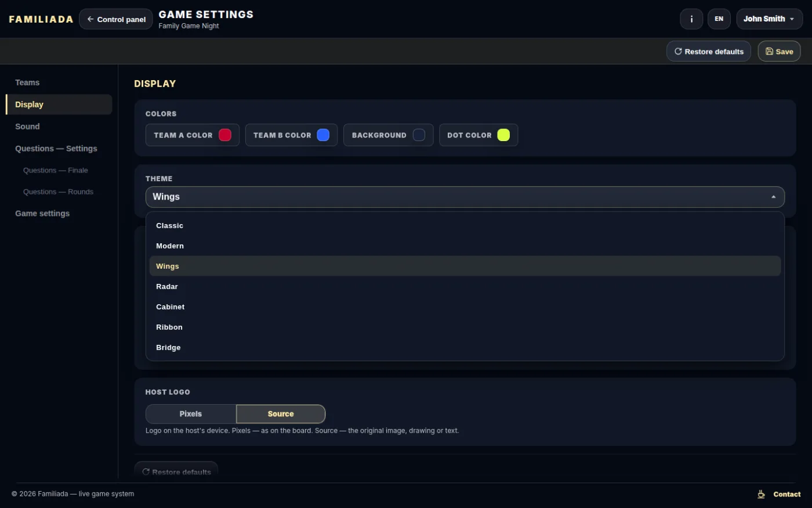This screenshot has width=812, height=508.
Task: Open the Team B color blue swatch
Action: tap(323, 135)
